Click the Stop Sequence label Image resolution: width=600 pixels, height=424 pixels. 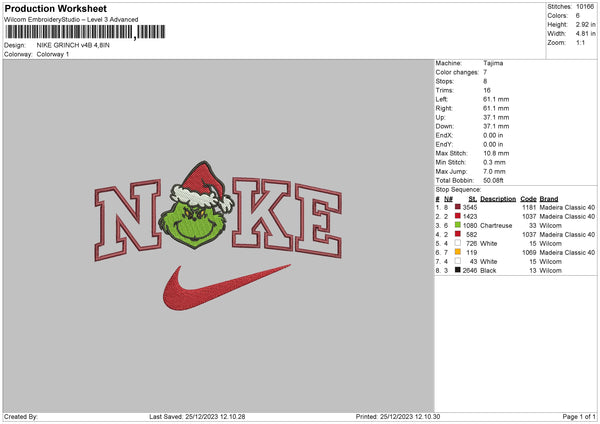coord(458,190)
